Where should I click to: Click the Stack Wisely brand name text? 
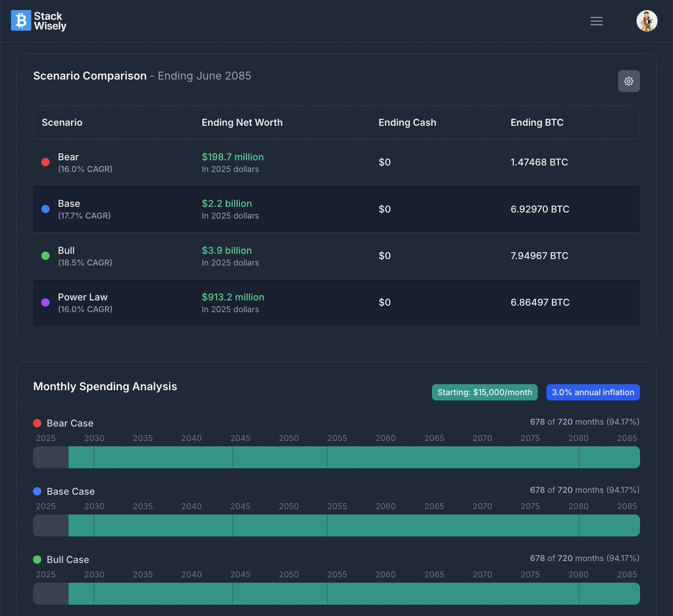50,21
